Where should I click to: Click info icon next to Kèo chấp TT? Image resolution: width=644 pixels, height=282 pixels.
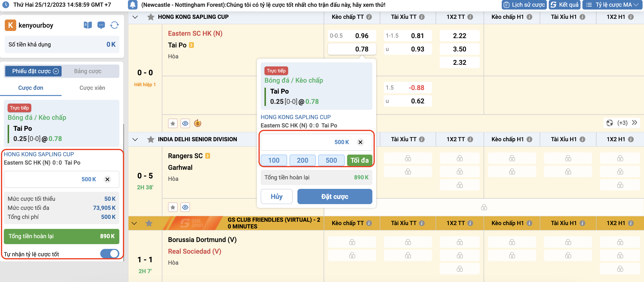pyautogui.click(x=369, y=17)
